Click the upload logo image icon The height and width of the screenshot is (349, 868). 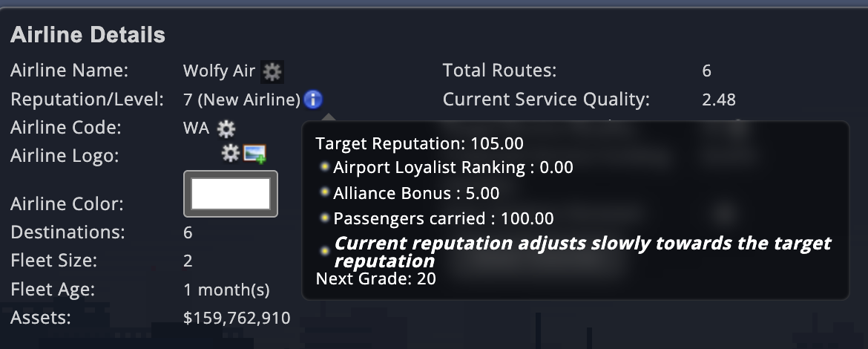pos(254,154)
